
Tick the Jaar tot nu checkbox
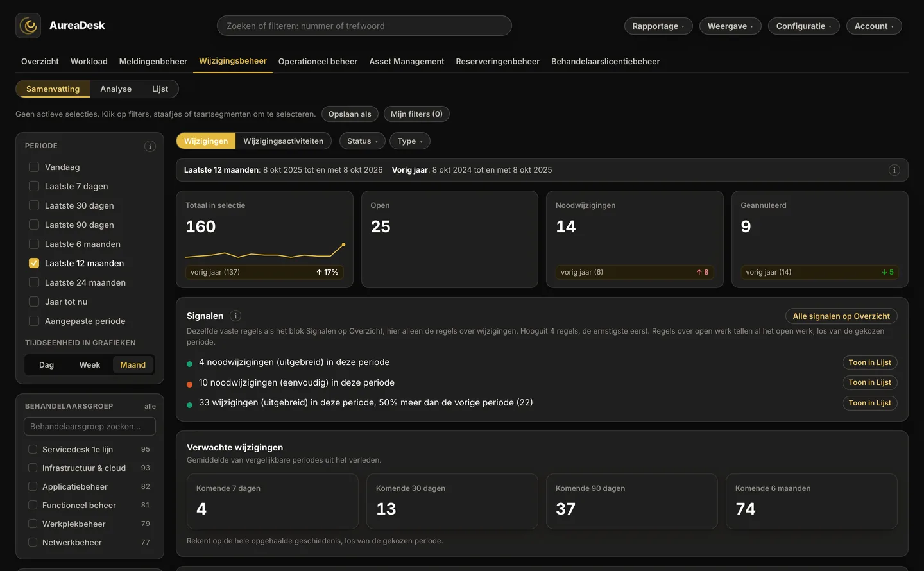click(x=34, y=302)
